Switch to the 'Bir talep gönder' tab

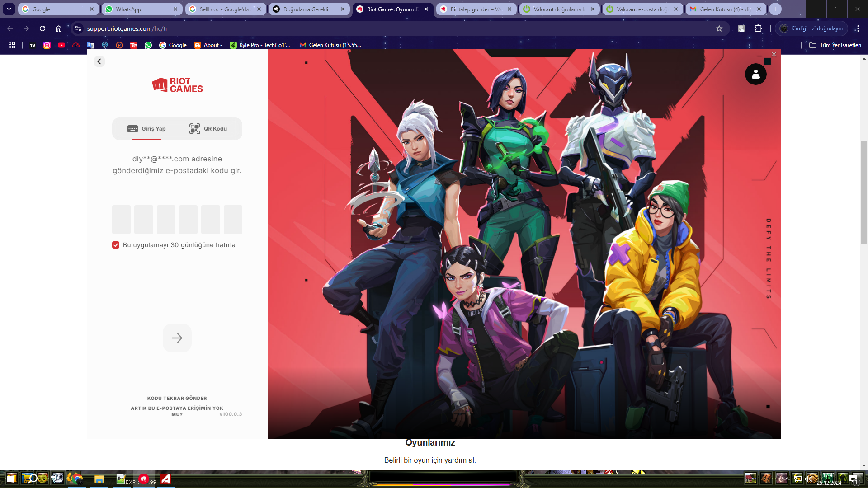click(476, 9)
